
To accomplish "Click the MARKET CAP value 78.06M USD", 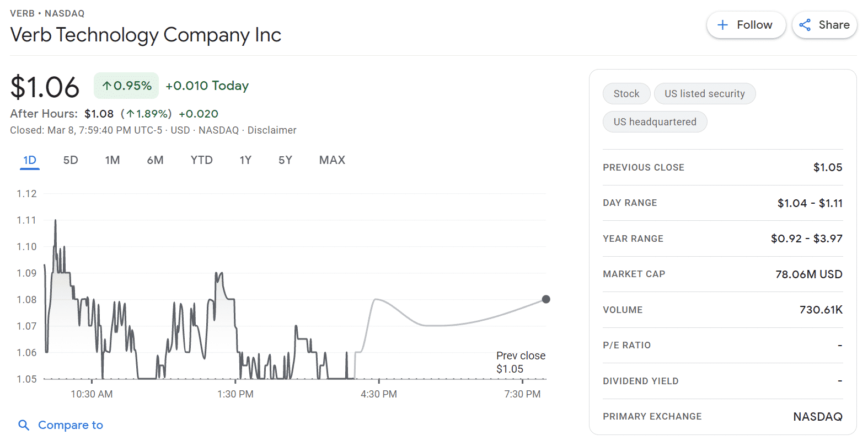I will (x=809, y=274).
